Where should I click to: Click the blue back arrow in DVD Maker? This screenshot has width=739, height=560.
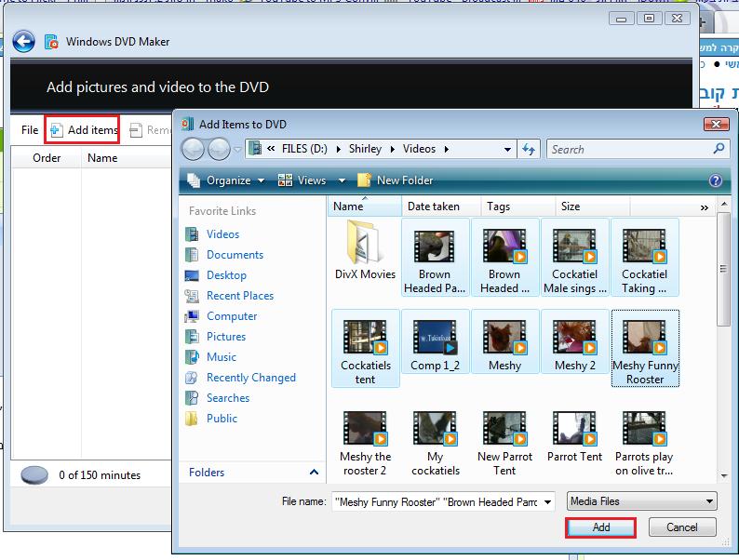pyautogui.click(x=23, y=42)
